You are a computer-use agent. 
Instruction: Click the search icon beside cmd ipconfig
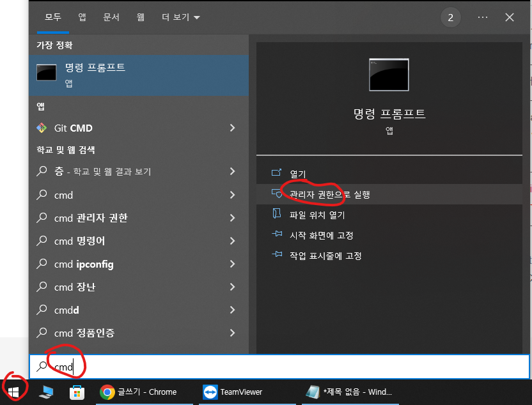pyautogui.click(x=42, y=263)
